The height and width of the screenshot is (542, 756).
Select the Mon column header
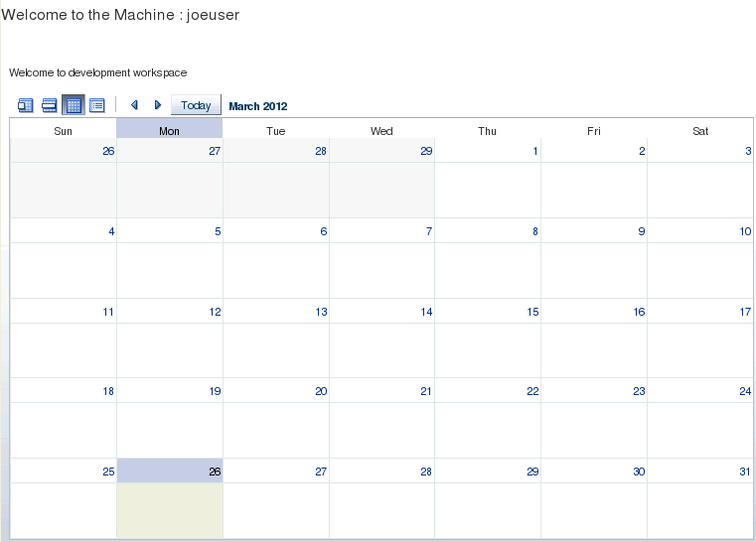pos(170,130)
